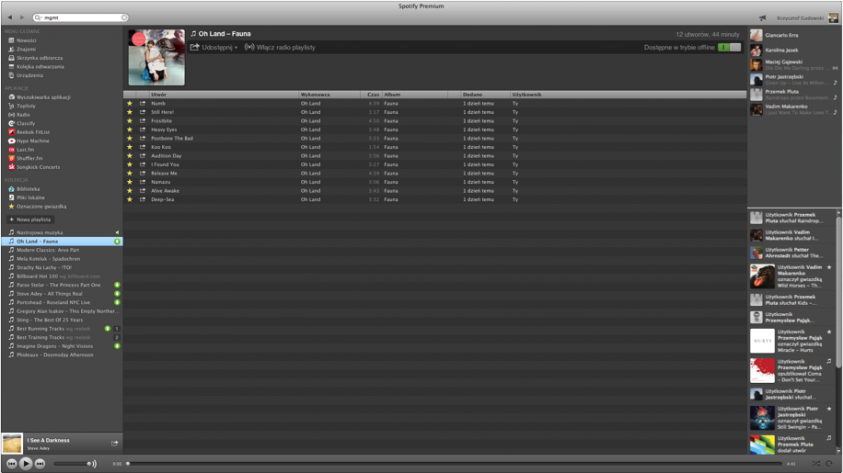Unstar the track Numb

tap(130, 103)
